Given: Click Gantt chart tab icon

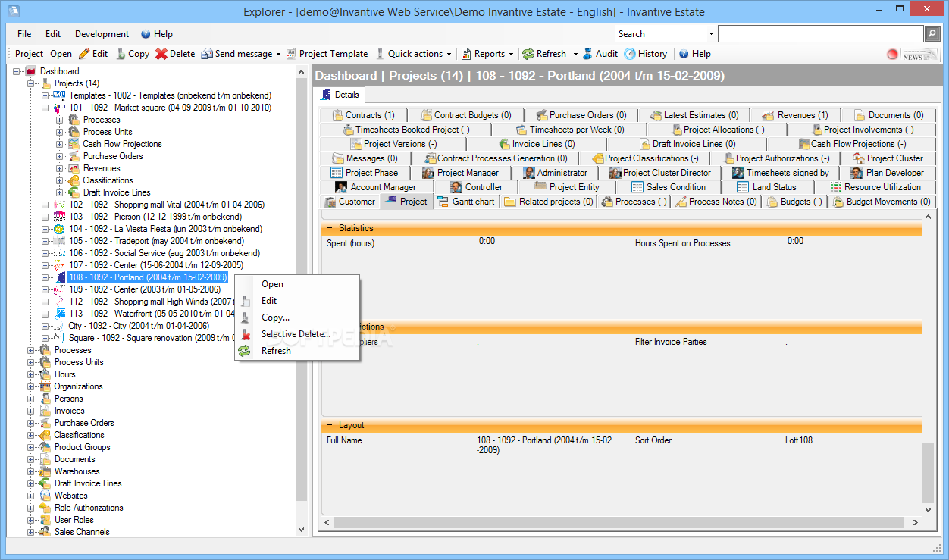Looking at the screenshot, I should 443,202.
